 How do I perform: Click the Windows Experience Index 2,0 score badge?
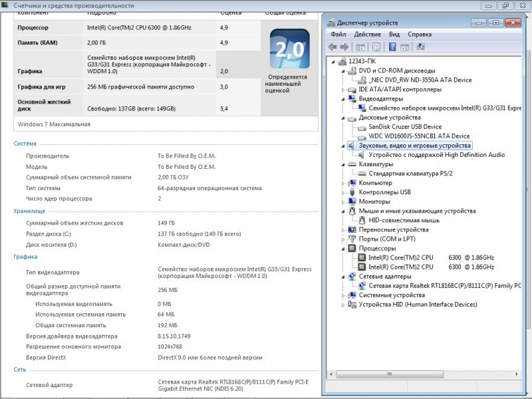pos(289,49)
